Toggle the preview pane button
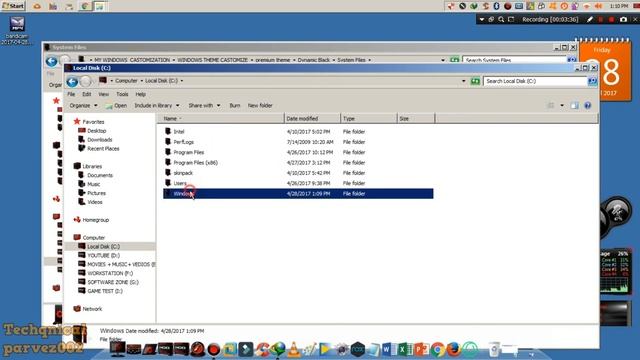The height and width of the screenshot is (360, 640). 574,106
